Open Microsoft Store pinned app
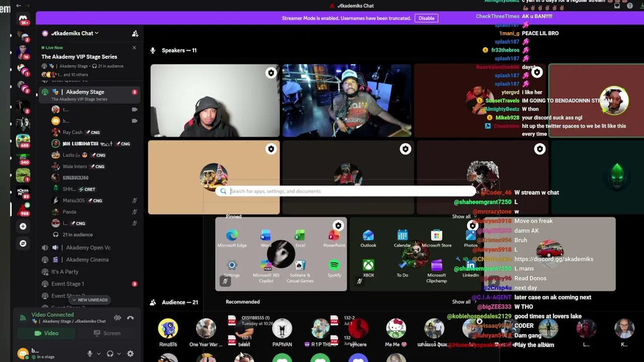644x362 pixels. click(x=437, y=238)
